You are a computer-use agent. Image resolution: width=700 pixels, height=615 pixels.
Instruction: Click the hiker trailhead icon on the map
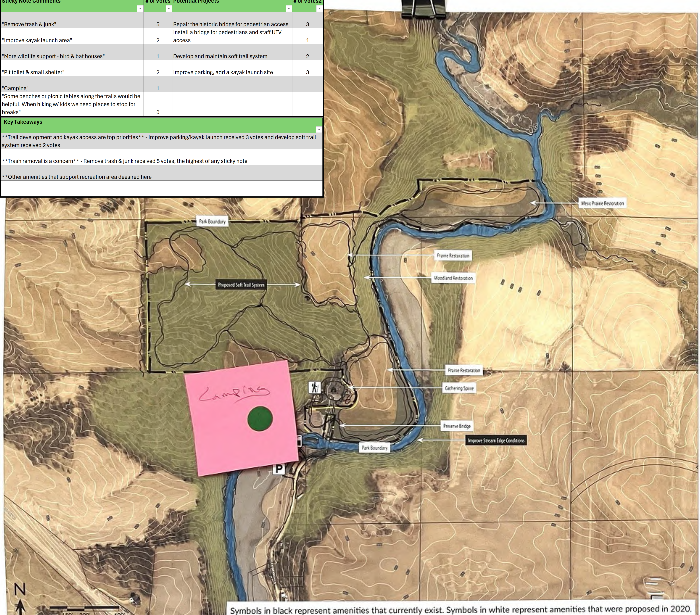pyautogui.click(x=314, y=387)
